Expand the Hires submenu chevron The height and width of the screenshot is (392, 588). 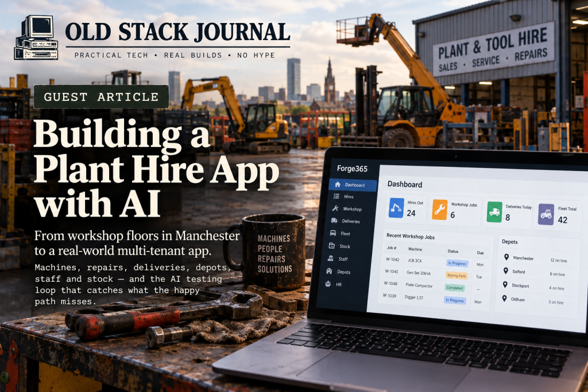pos(372,197)
